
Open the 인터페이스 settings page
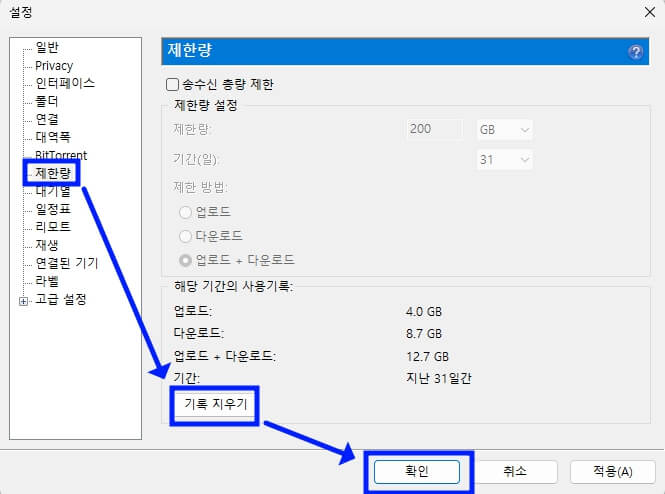coord(65,83)
